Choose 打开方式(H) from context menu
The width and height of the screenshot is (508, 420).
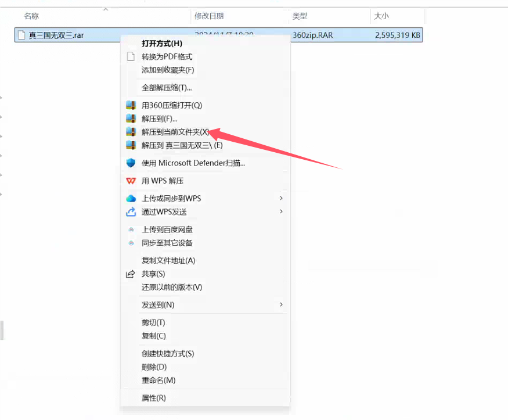[x=161, y=44]
